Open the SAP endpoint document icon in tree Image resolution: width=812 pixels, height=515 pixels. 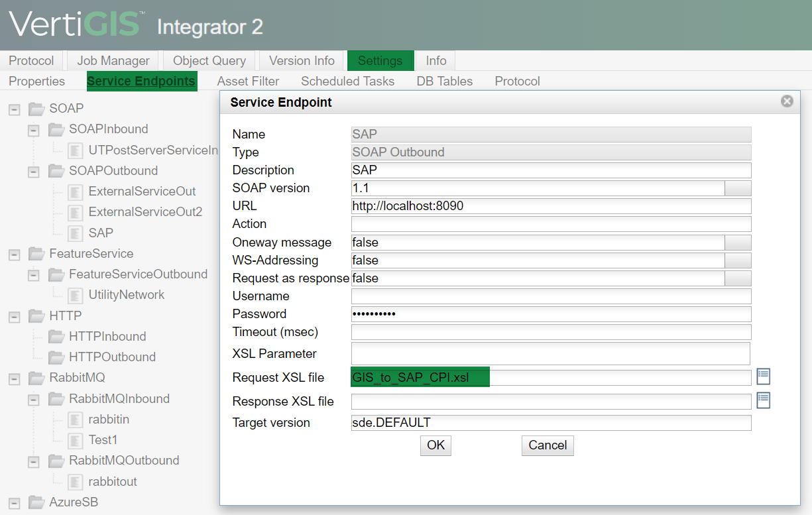(x=76, y=233)
